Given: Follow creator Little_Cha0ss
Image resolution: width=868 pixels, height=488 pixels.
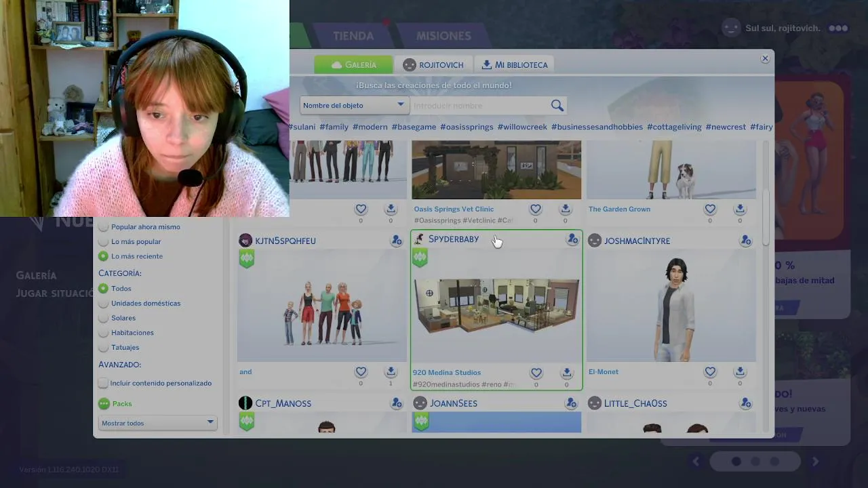Looking at the screenshot, I should pos(746,403).
